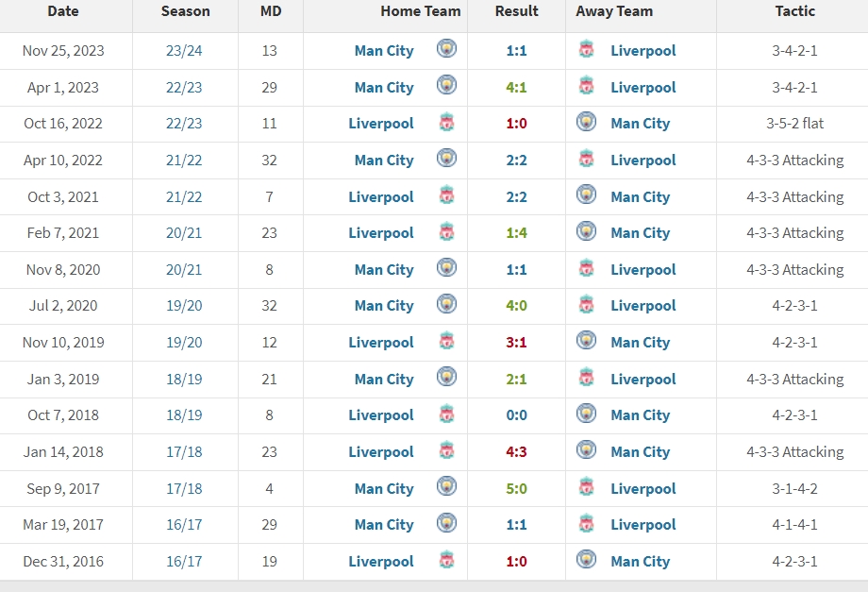Click Liverpool away crest in Sep 9, 2017 row
The width and height of the screenshot is (868, 592).
pos(586,488)
